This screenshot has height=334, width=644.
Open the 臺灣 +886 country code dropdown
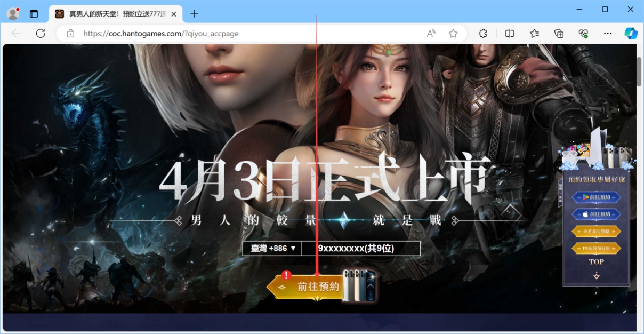272,248
